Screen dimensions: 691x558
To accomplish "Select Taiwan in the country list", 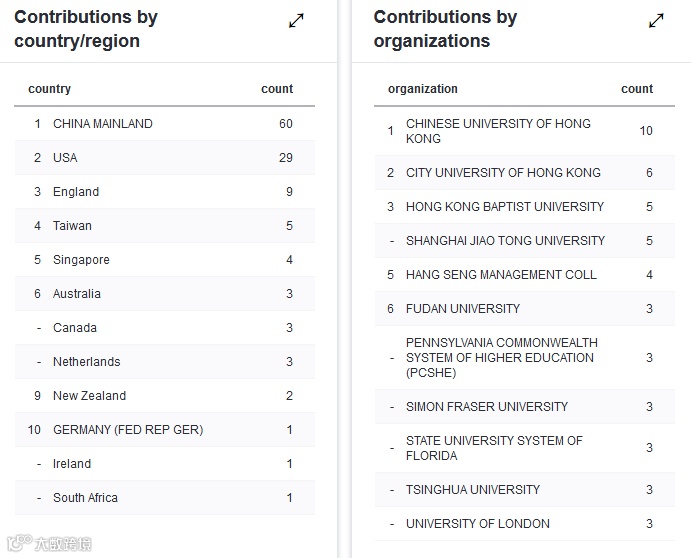I will coord(72,226).
